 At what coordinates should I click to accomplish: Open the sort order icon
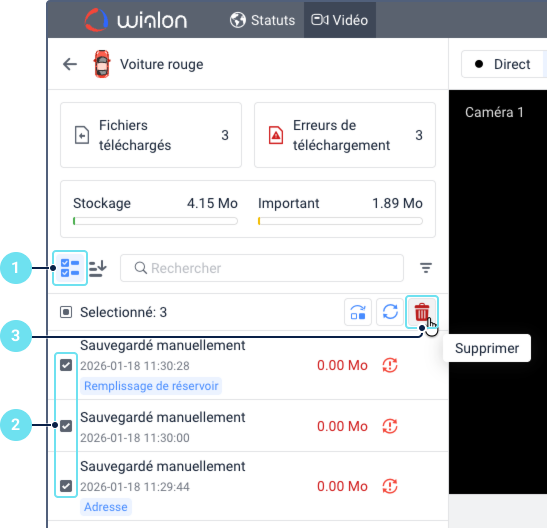tap(98, 268)
